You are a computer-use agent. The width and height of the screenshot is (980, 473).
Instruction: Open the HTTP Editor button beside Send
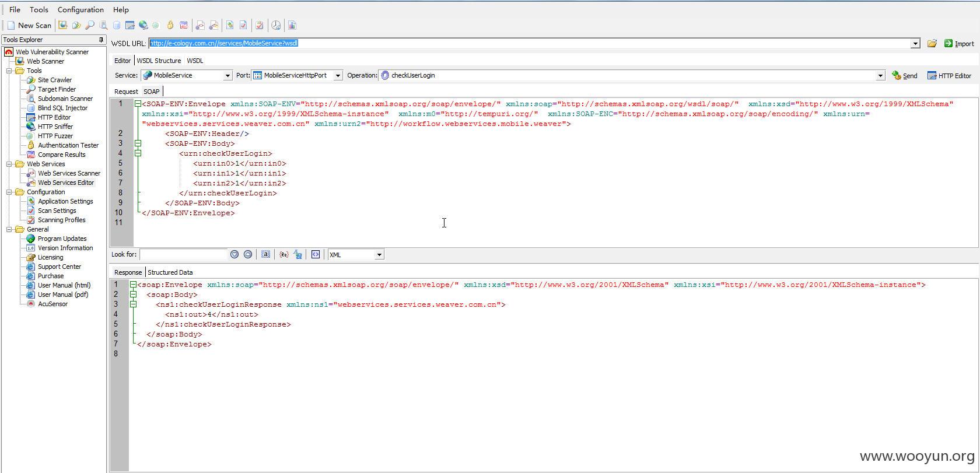[x=949, y=75]
